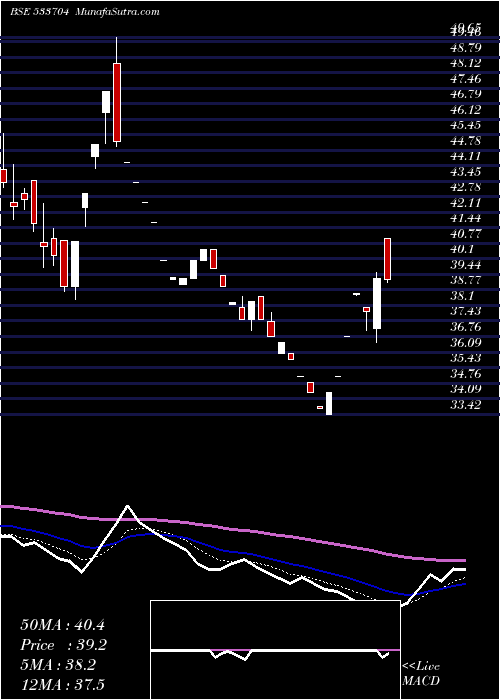Screen dimensions: 500x700
Task: Click the 5MA : 38.2 value
Action: coord(58,665)
